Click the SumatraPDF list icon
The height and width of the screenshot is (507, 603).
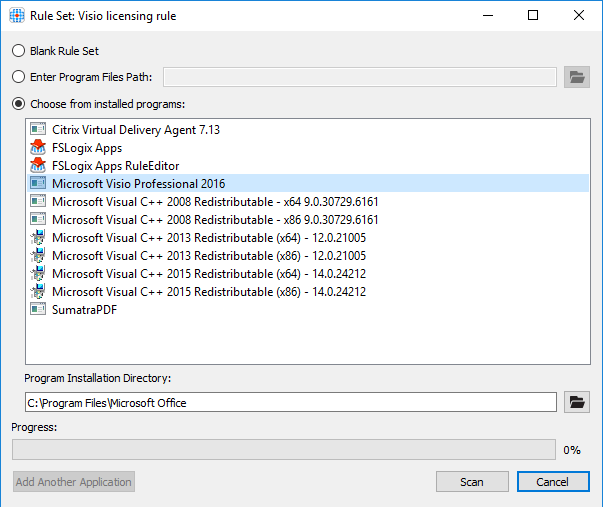pyautogui.click(x=38, y=310)
